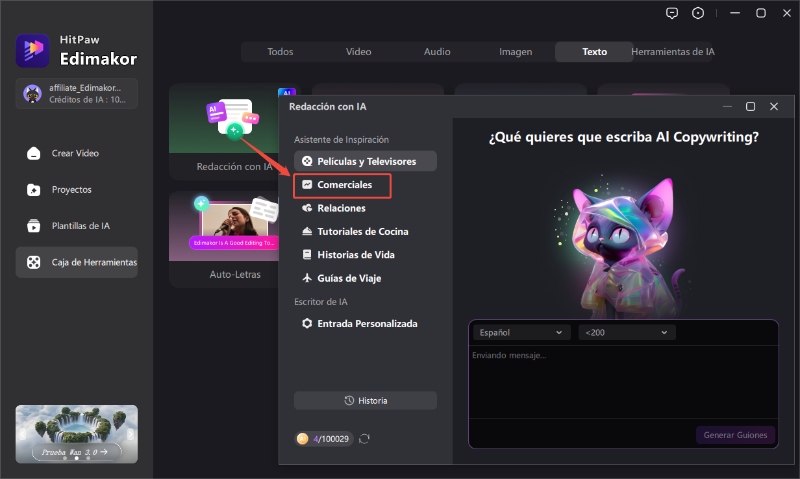The width and height of the screenshot is (800, 479).
Task: Open Crear Video in sidebar
Action: click(x=77, y=153)
